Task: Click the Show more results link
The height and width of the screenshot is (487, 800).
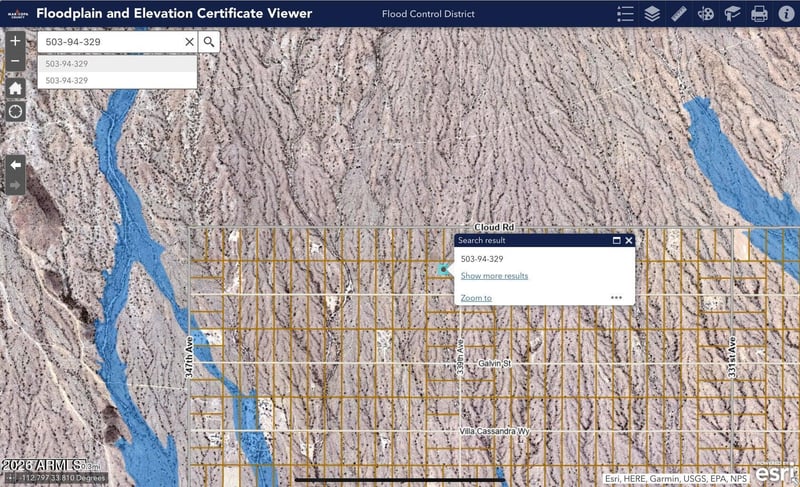Action: (494, 276)
